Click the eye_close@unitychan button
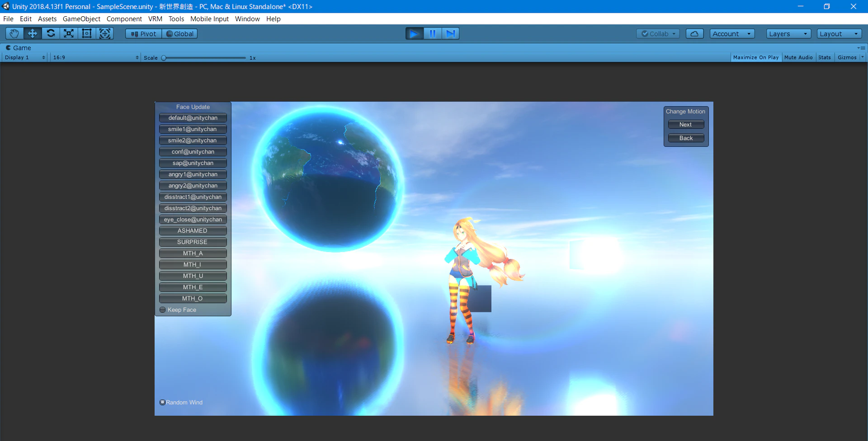Screen dimensions: 868x441 pyautogui.click(x=193, y=220)
